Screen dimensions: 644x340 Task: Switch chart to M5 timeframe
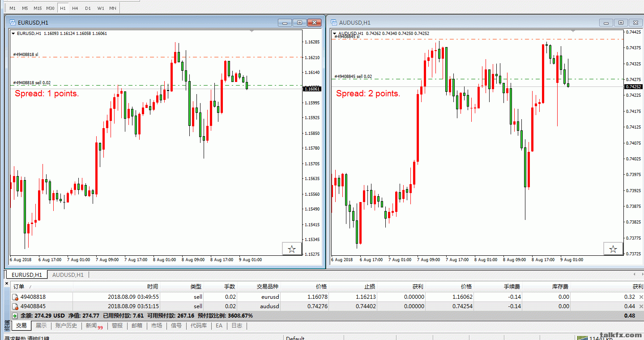(25, 8)
